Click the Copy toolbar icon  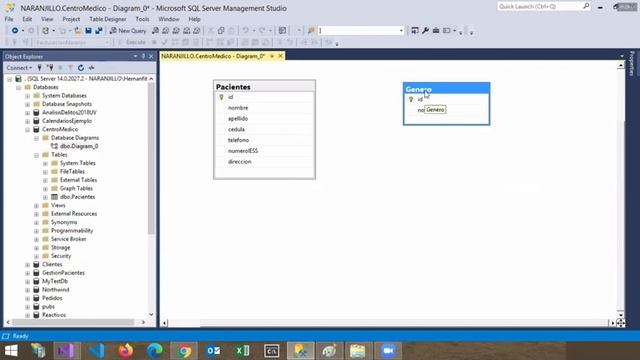[221, 31]
